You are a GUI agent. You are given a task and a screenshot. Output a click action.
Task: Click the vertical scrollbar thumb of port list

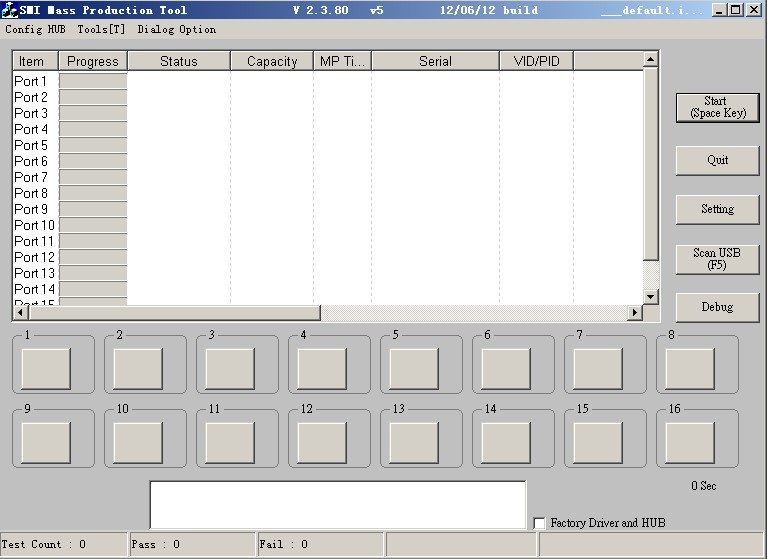click(651, 164)
